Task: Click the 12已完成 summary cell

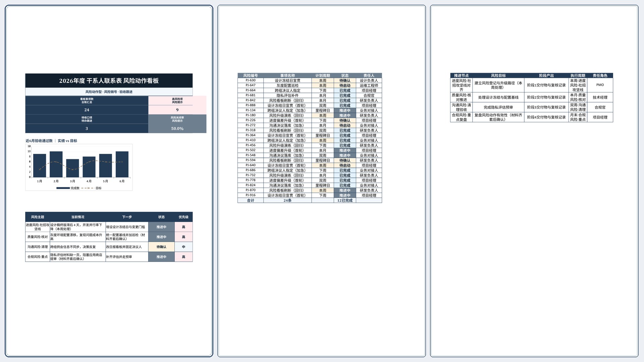Action: (x=345, y=200)
